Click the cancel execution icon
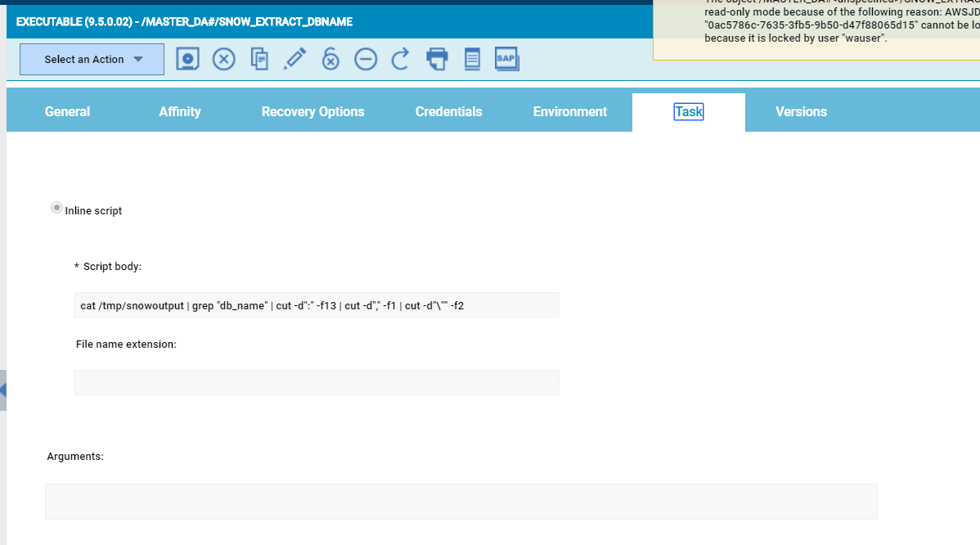The width and height of the screenshot is (980, 545). pyautogui.click(x=223, y=58)
